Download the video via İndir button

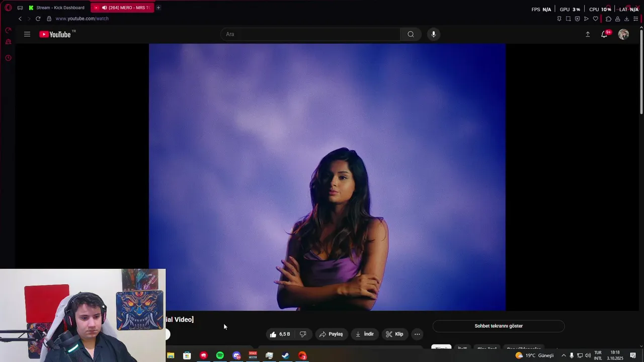pos(365,334)
